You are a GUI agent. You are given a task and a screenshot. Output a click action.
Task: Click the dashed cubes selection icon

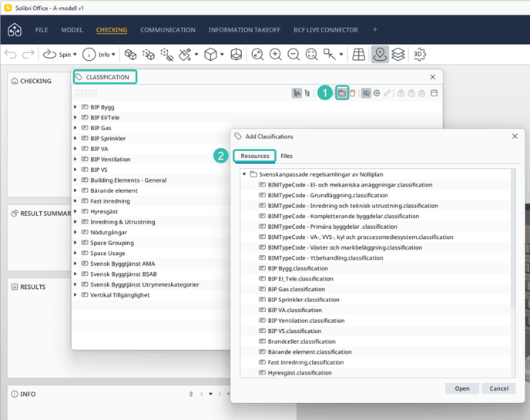pyautogui.click(x=149, y=54)
